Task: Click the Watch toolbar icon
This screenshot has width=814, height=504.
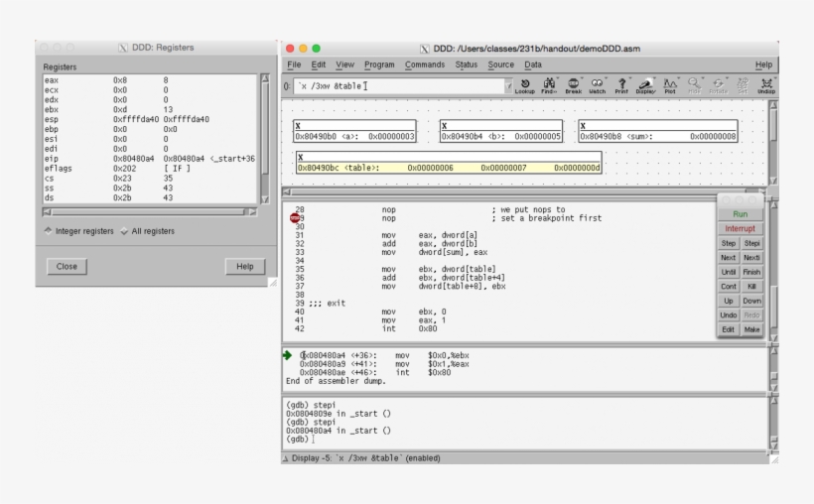Action: point(597,85)
